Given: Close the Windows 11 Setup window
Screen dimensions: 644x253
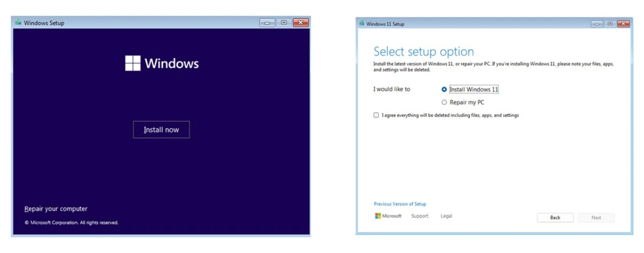Looking at the screenshot, I should click(624, 24).
